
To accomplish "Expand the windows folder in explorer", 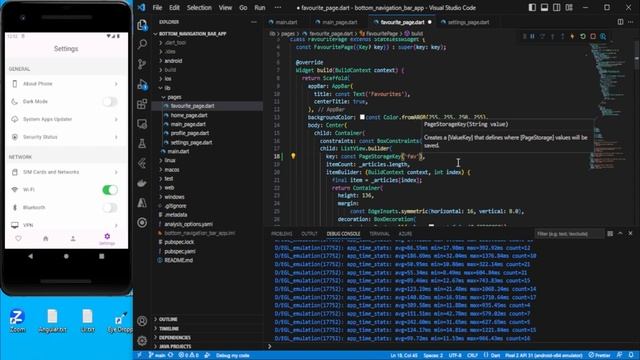I will click(x=174, y=197).
